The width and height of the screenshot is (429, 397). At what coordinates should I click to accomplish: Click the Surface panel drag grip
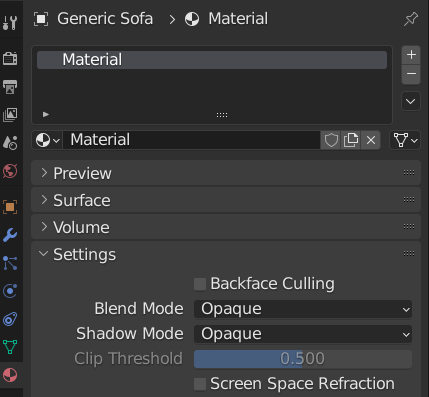[409, 200]
